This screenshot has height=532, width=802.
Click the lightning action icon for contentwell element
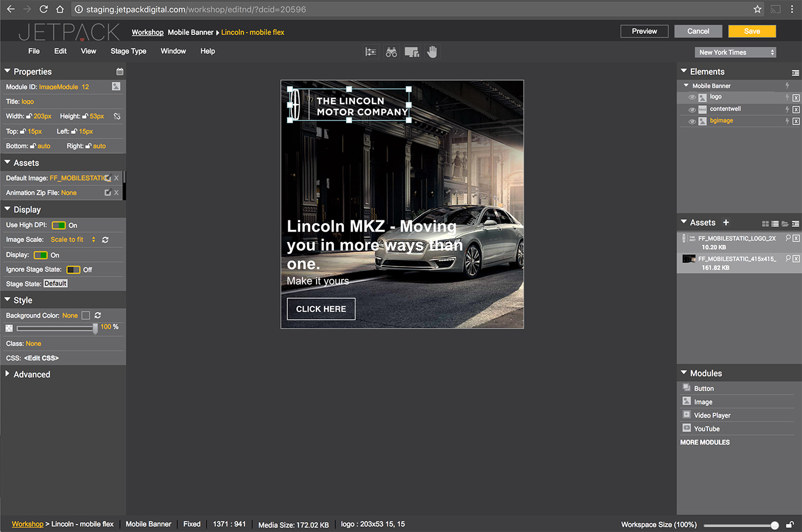coord(787,109)
